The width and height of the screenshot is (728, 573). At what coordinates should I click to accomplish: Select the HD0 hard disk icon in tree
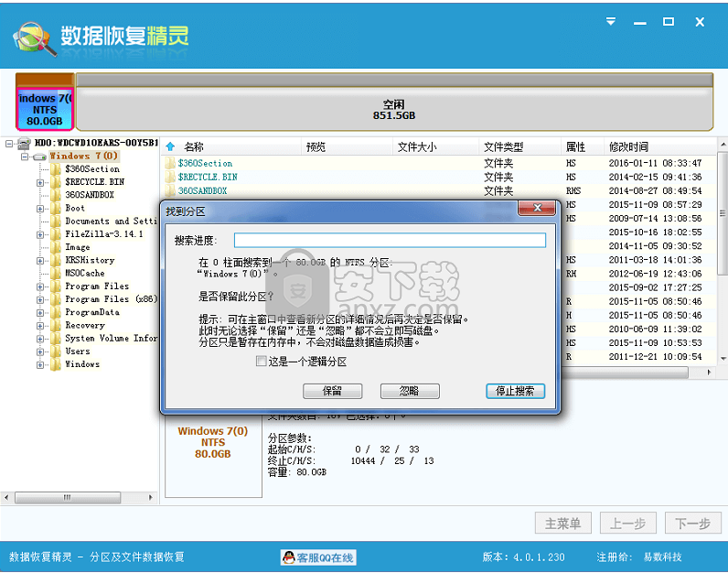coord(24,143)
